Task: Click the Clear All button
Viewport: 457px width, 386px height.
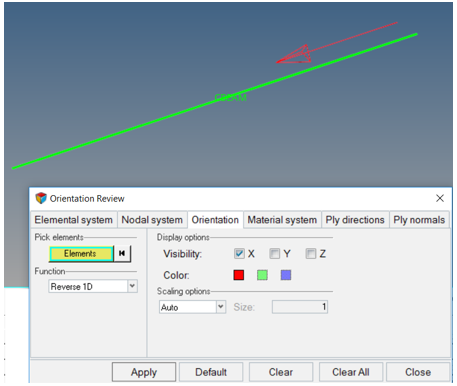Action: (x=351, y=372)
